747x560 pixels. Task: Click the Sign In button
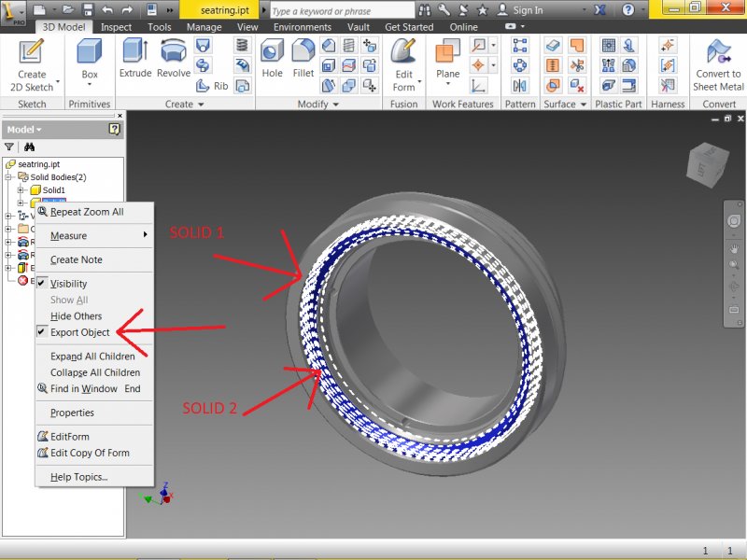point(527,10)
